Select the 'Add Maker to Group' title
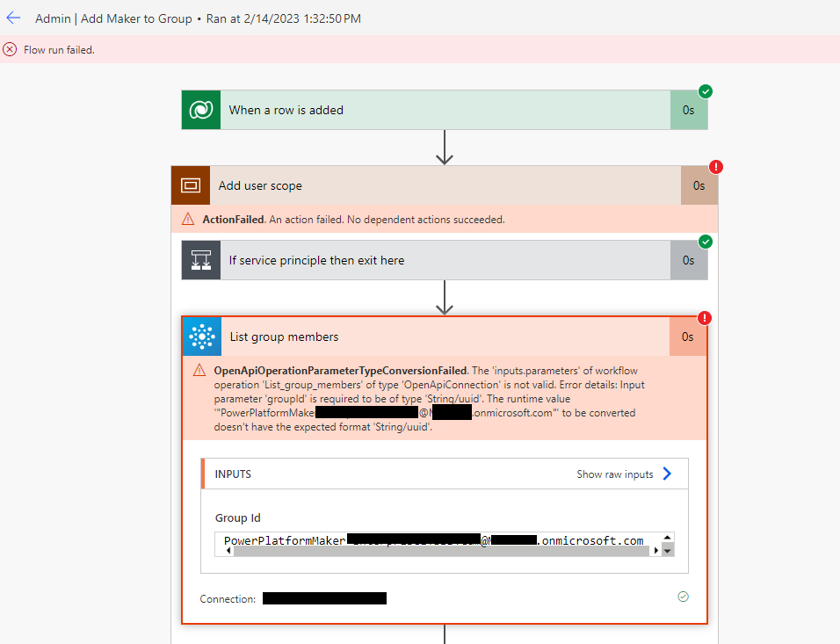The width and height of the screenshot is (840, 644). pos(136,18)
